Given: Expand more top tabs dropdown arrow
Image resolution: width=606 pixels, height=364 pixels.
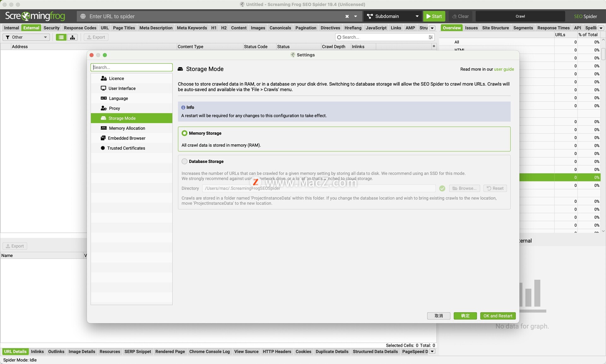Looking at the screenshot, I should tap(432, 28).
